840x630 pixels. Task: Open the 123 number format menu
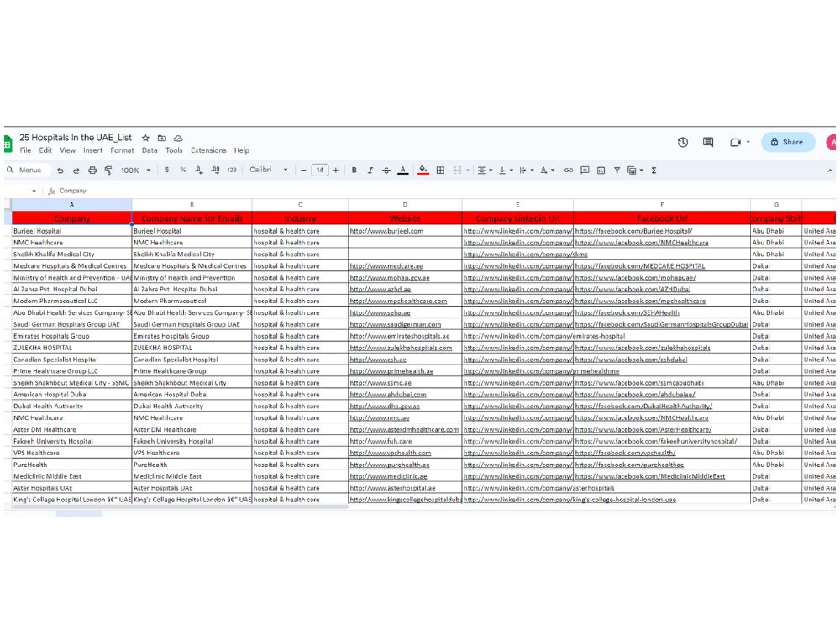point(232,170)
